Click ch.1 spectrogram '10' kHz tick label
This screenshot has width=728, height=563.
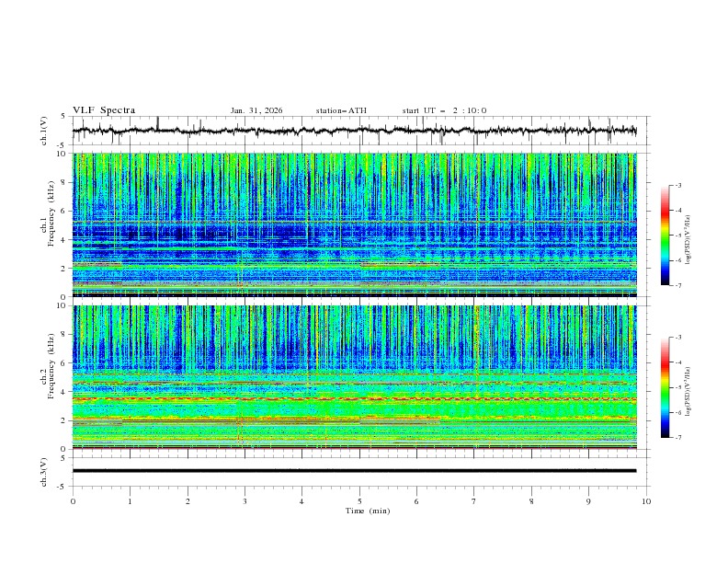(x=63, y=154)
